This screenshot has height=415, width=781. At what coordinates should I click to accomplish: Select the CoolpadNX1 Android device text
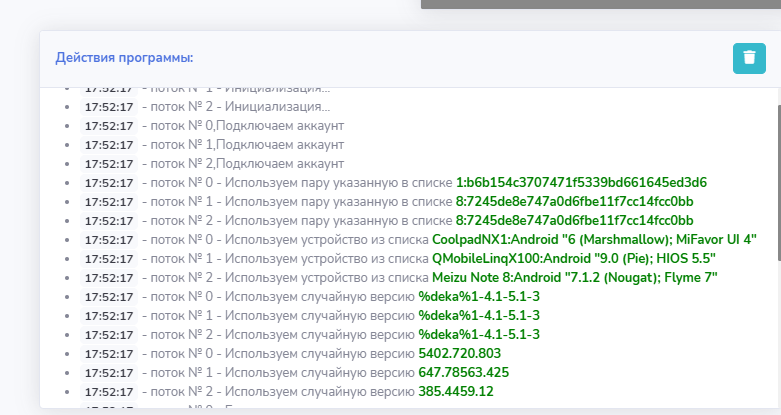pos(594,239)
